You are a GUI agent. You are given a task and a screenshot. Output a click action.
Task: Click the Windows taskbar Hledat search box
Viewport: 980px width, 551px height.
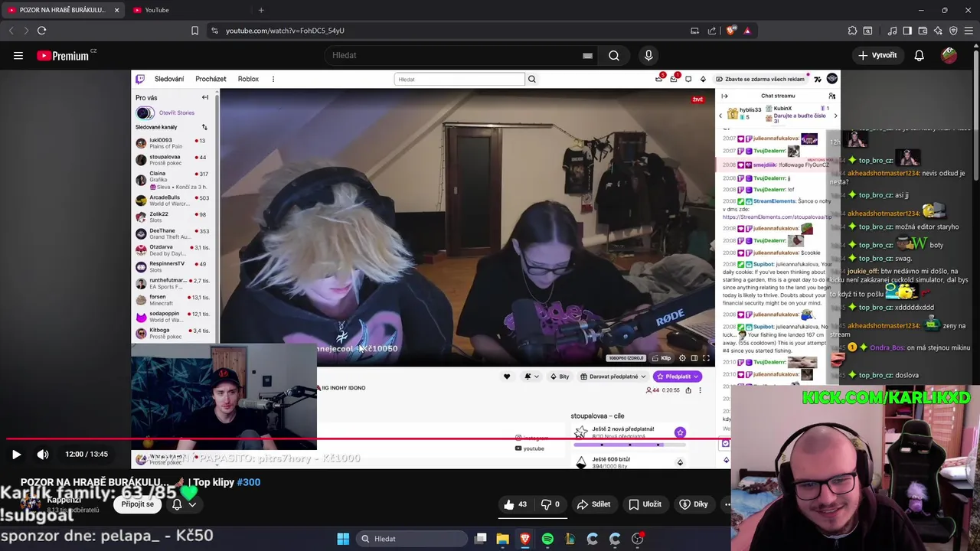click(411, 539)
